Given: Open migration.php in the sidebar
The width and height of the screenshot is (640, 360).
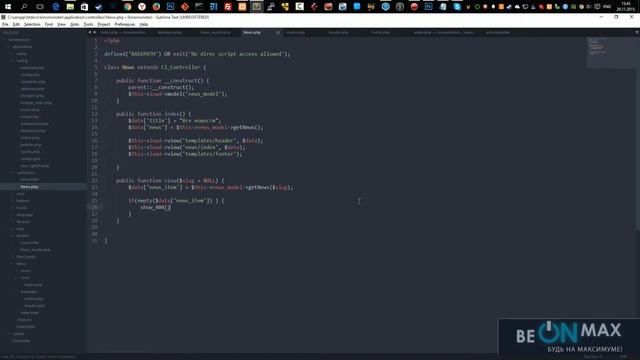Looking at the screenshot, I should [33, 131].
